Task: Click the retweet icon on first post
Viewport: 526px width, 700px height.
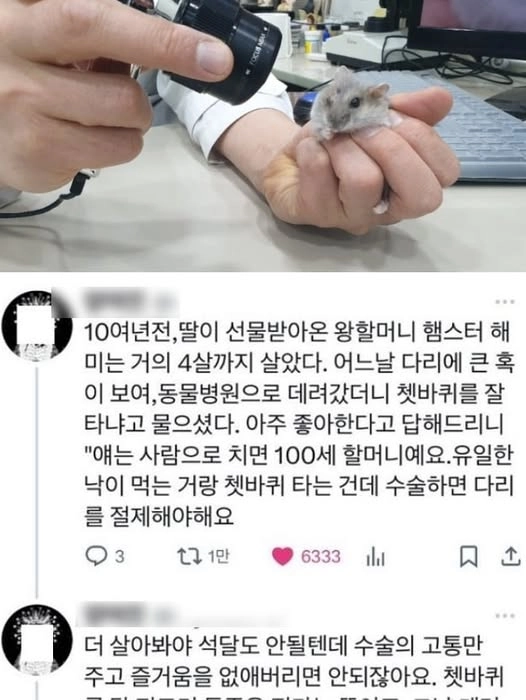Action: click(189, 556)
